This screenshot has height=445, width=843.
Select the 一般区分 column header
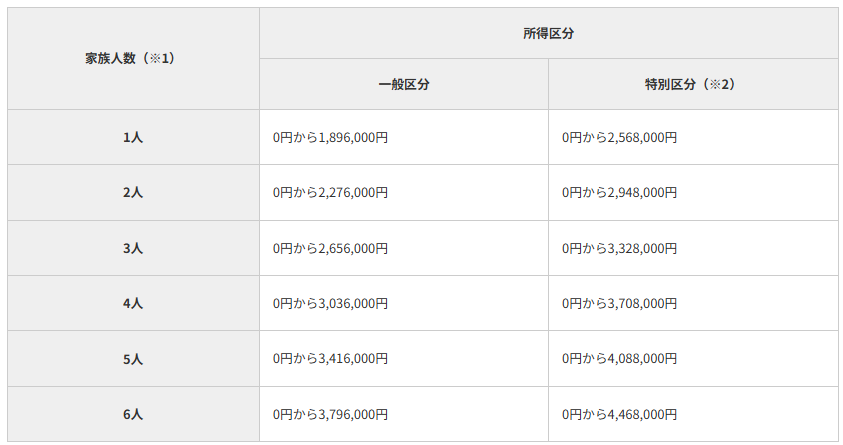(x=404, y=85)
